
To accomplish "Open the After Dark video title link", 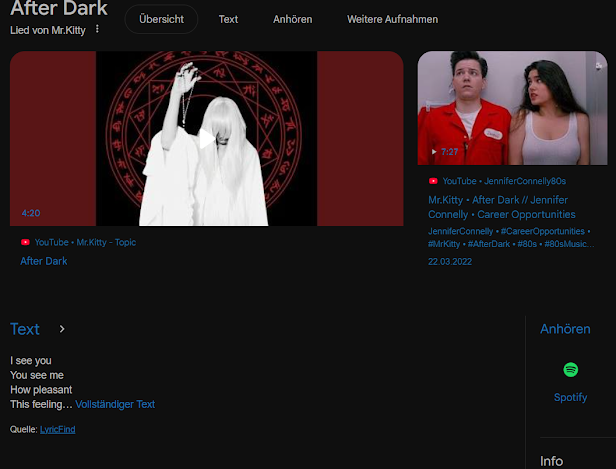I will click(44, 261).
